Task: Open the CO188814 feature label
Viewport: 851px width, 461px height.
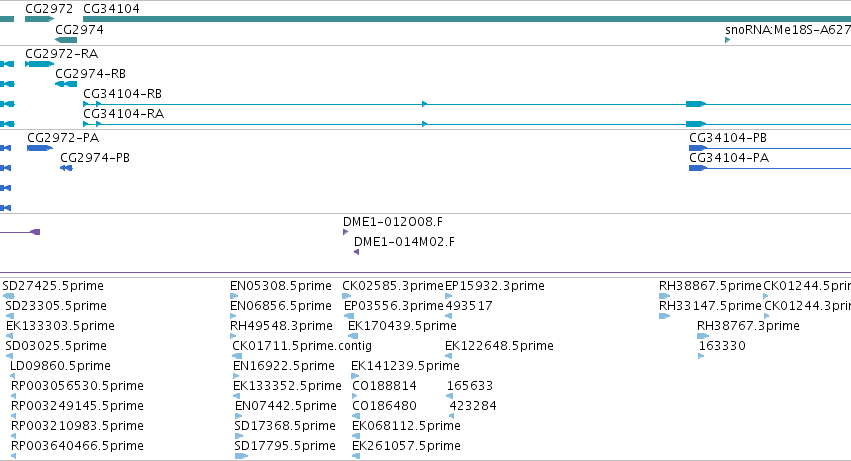Action: [x=384, y=386]
